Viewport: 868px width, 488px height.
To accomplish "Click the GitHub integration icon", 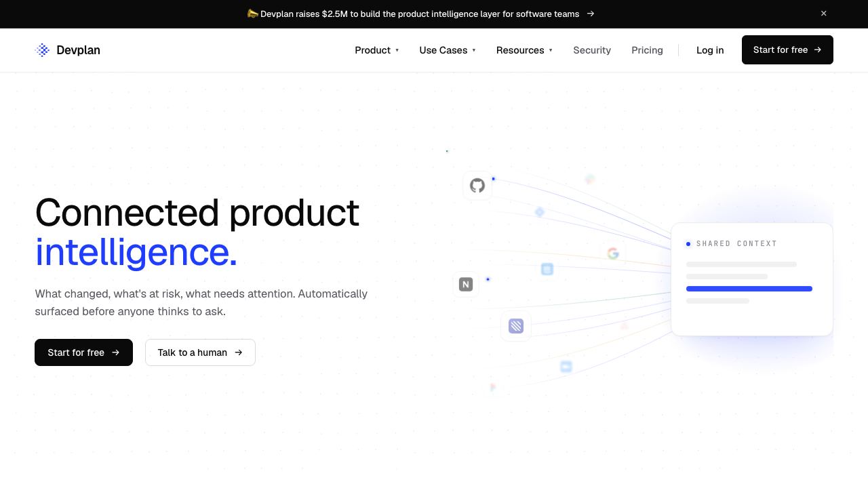I will tap(477, 186).
